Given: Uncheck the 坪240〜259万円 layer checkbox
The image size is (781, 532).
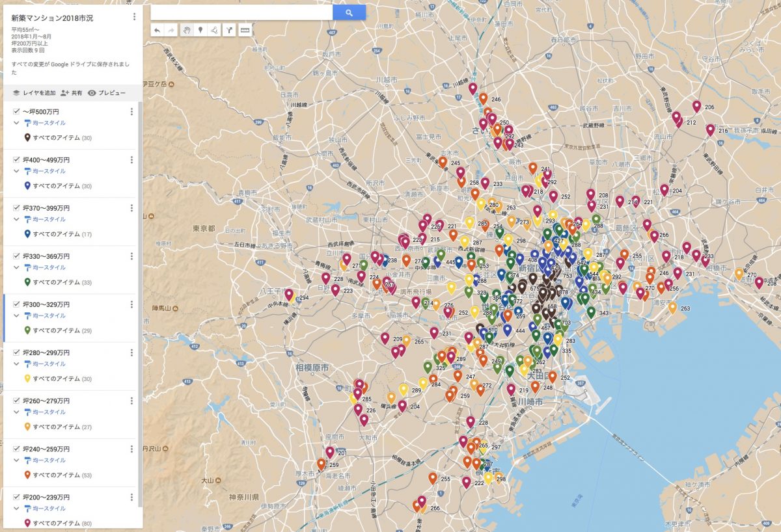Looking at the screenshot, I should click(x=16, y=449).
